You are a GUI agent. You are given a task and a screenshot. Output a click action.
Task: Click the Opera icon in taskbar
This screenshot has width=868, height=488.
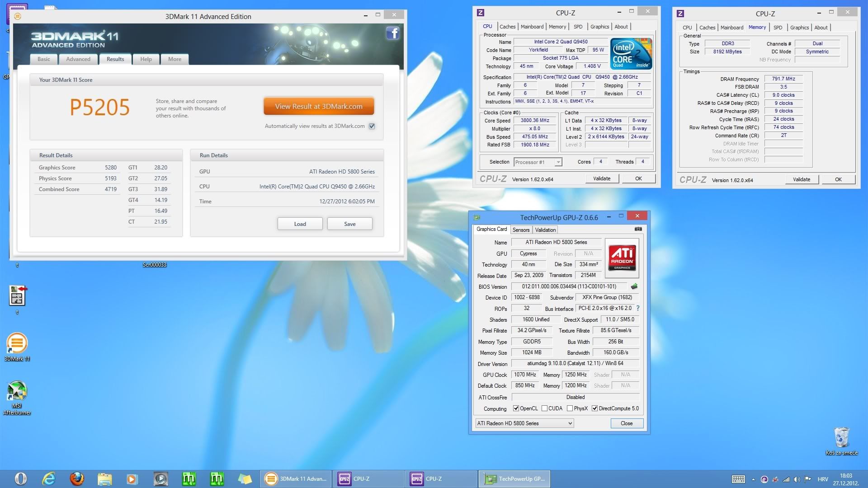(20, 479)
